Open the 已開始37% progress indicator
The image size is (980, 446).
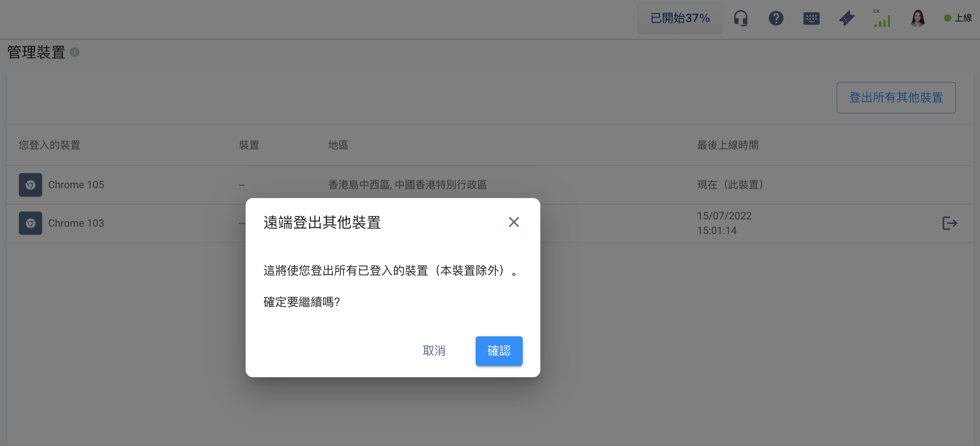[680, 18]
